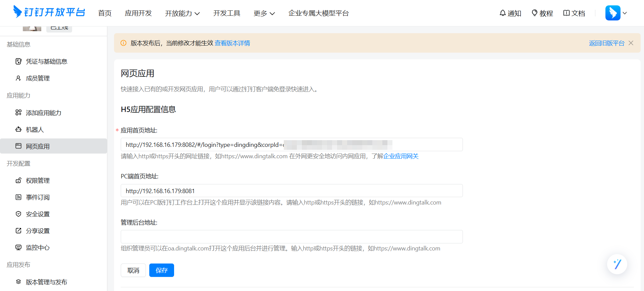Screen dimensions: 644x291
Task: Dismiss the version notice banner
Action: click(x=631, y=43)
